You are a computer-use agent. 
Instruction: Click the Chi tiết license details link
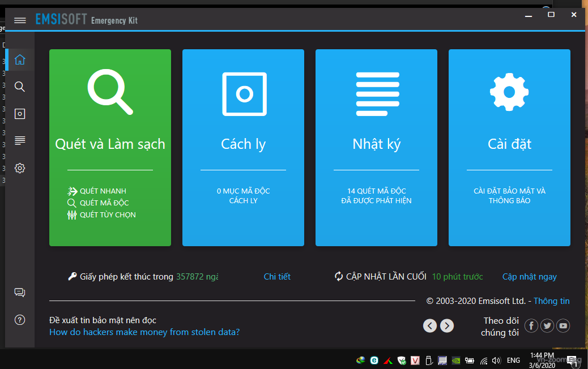tap(277, 277)
